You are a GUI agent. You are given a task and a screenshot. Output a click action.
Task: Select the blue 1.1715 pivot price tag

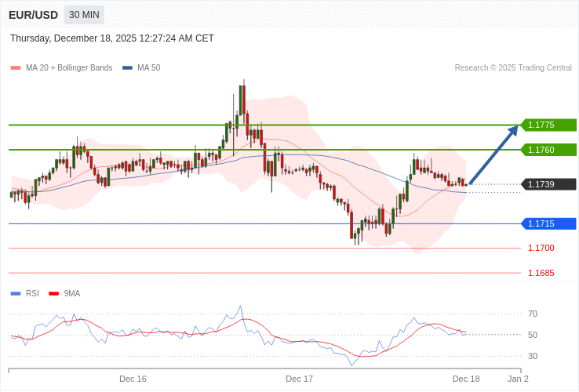[x=548, y=223]
